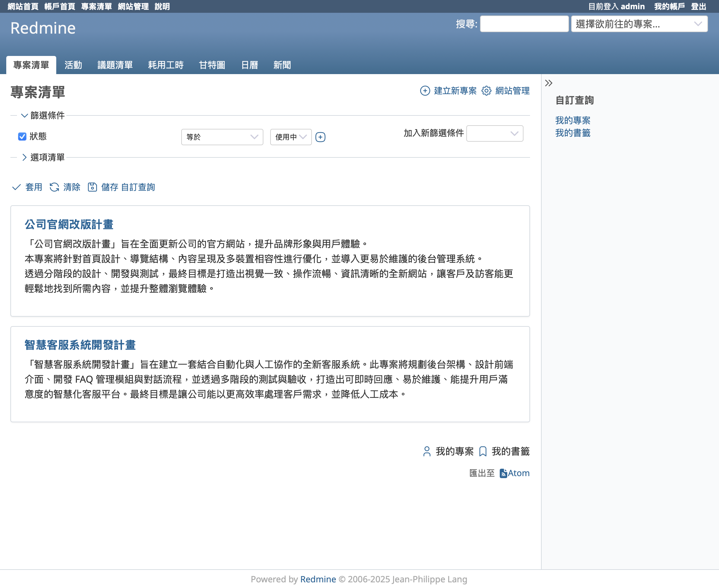Switch to the 甘特圖 tab
The height and width of the screenshot is (588, 719).
click(x=212, y=65)
